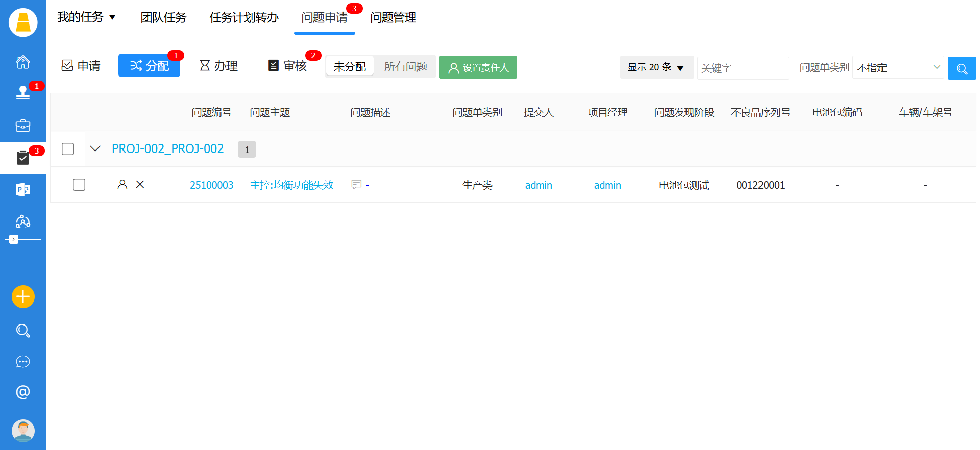Screen dimensions: 980x450
Task: Tick the checkbox for PROJ-002_PROJ-002 group
Action: tap(68, 149)
